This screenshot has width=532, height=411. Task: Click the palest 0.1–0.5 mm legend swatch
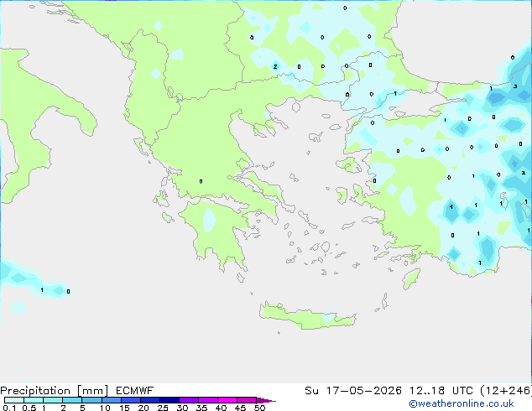(14, 400)
